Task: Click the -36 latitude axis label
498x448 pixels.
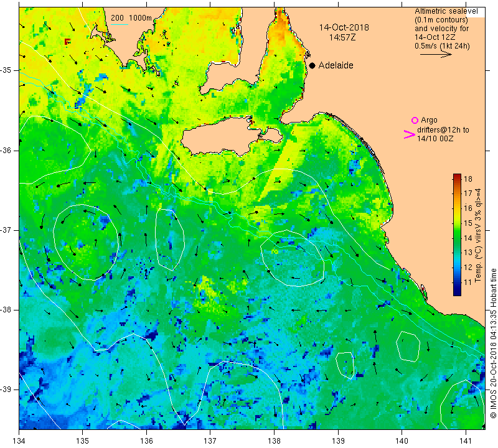Action: [6, 150]
